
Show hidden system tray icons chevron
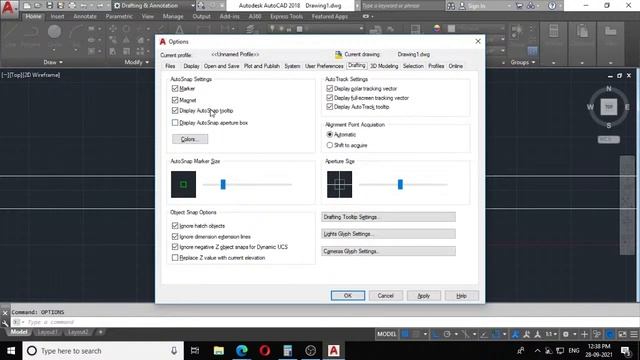pos(537,351)
